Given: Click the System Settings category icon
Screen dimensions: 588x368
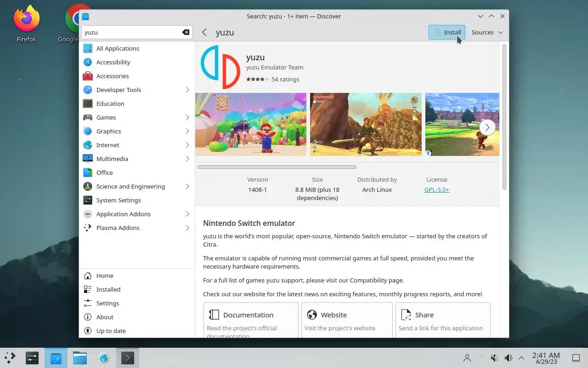Looking at the screenshot, I should [x=88, y=200].
